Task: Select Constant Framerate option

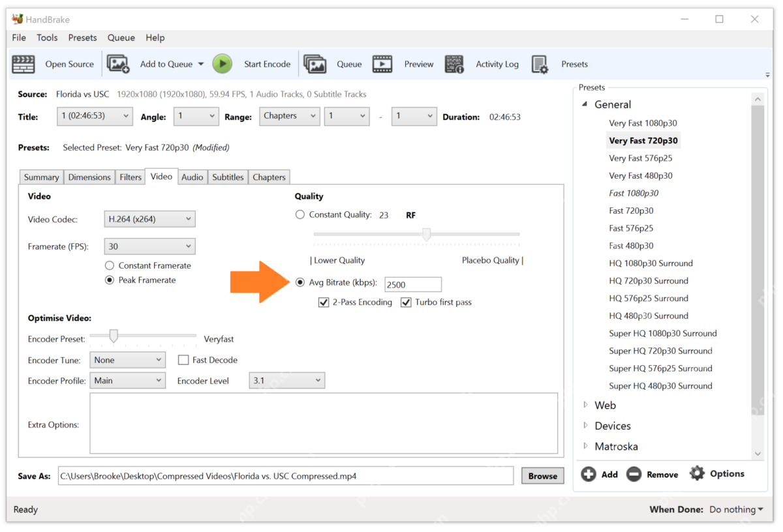Action: pos(110,265)
